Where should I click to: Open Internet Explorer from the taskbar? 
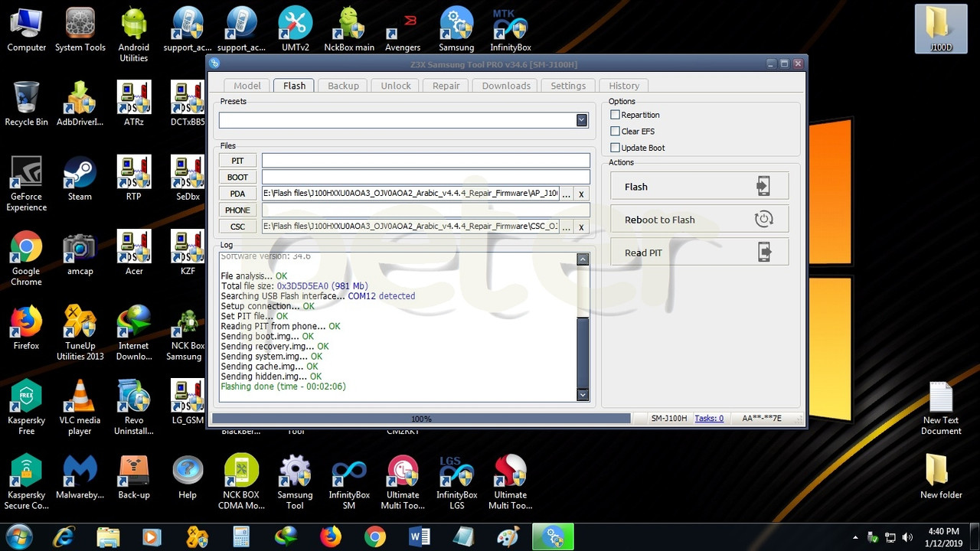pos(64,537)
